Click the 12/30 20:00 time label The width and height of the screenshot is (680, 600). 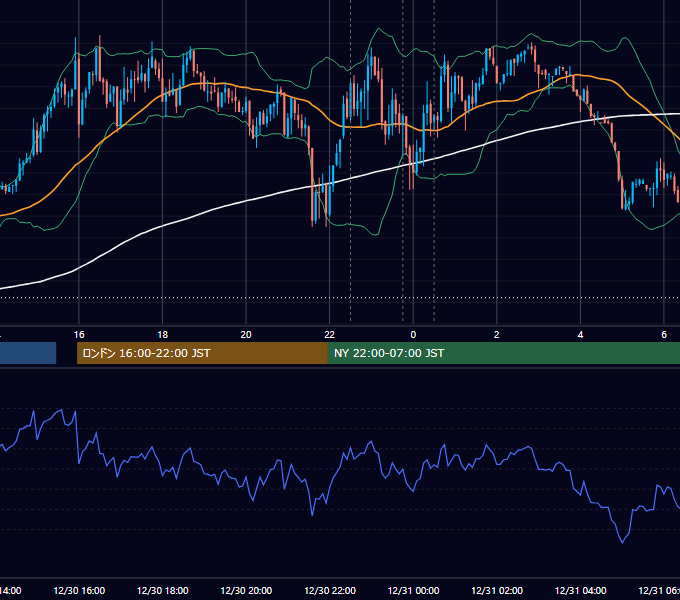point(246,590)
